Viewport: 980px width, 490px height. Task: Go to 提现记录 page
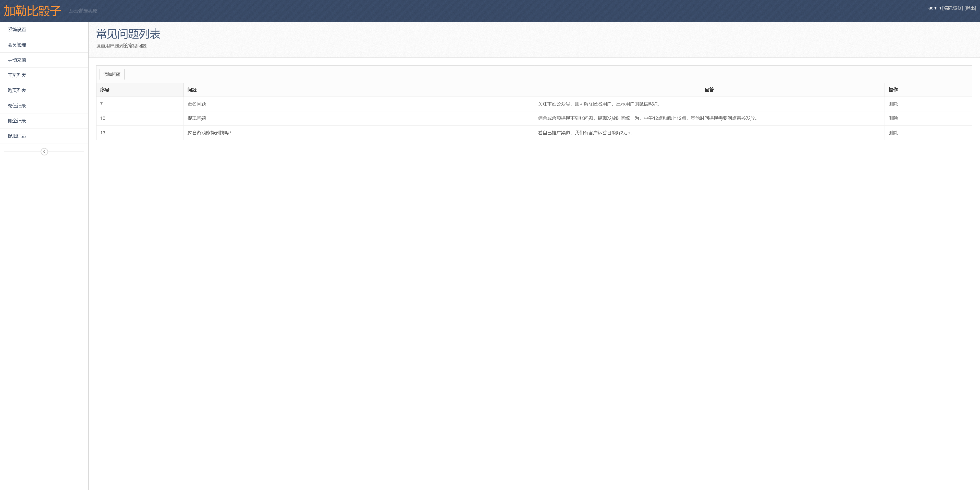(x=17, y=136)
